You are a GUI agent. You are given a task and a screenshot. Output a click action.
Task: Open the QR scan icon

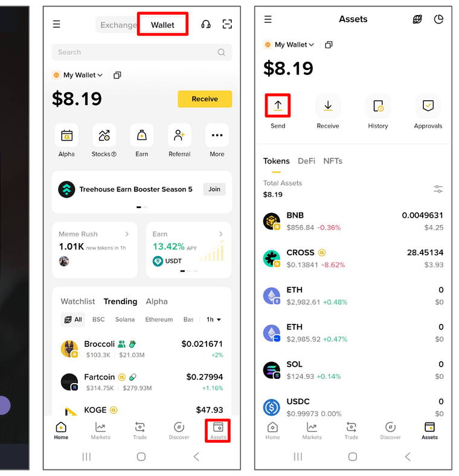point(227,24)
